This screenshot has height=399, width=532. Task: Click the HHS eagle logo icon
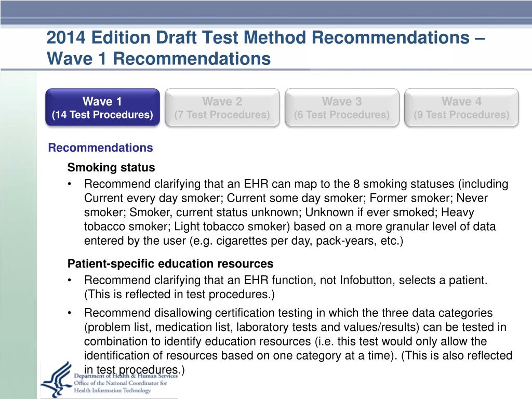57,379
